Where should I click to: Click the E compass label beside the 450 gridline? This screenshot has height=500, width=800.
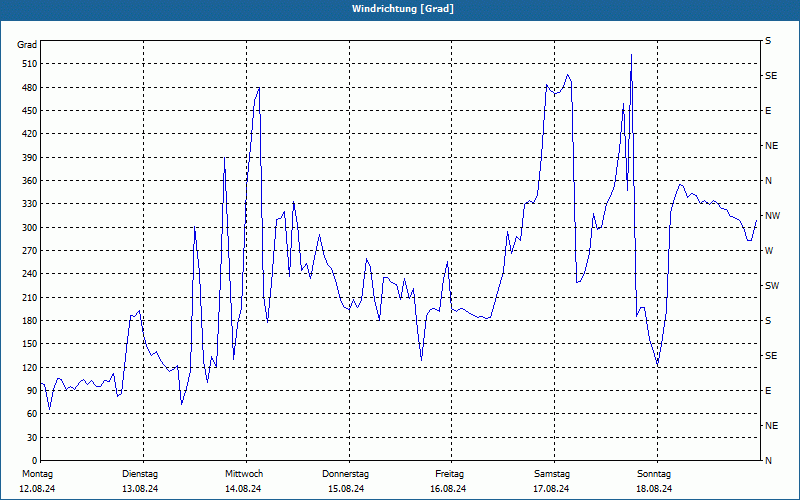[x=768, y=111]
